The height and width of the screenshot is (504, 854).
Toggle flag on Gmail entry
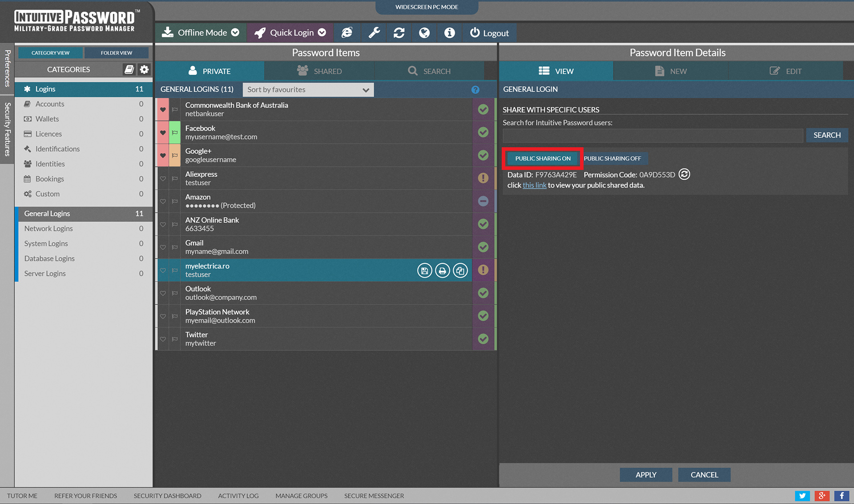pos(175,247)
